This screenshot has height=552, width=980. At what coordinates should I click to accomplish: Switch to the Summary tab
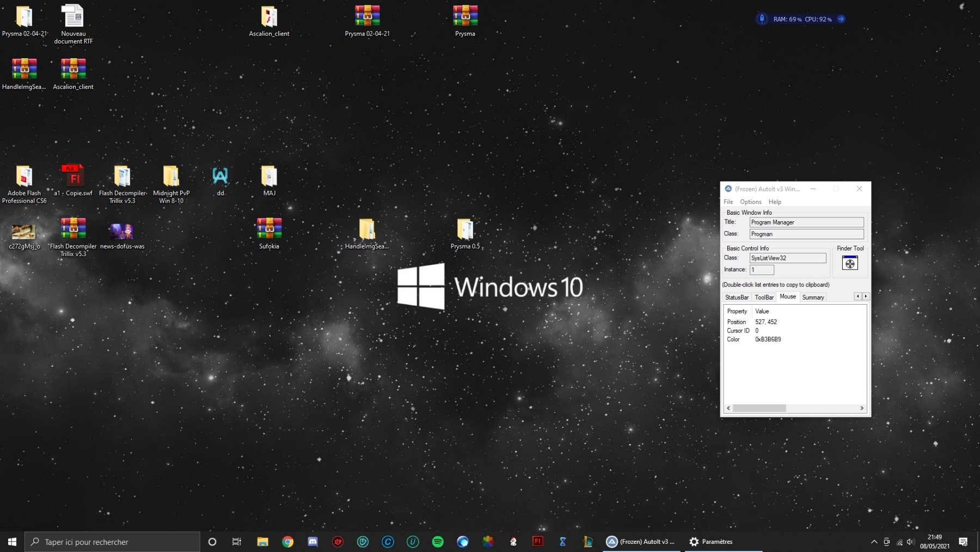coord(813,298)
